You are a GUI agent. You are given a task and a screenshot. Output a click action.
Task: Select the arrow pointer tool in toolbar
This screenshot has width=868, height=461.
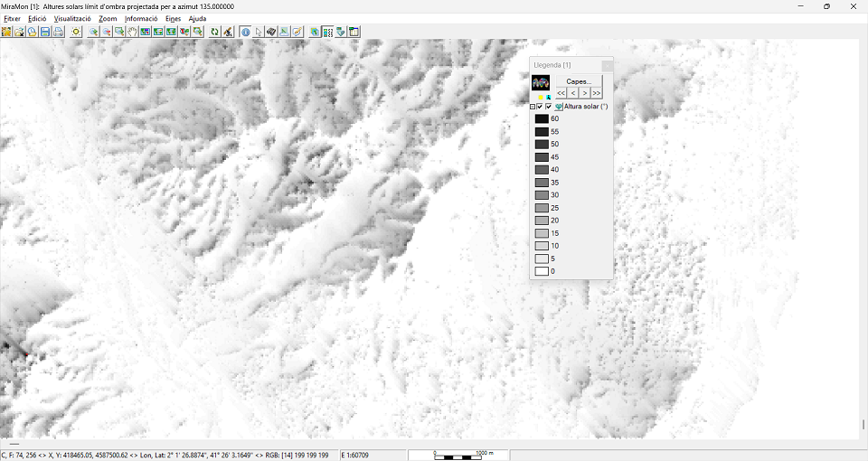pos(259,32)
